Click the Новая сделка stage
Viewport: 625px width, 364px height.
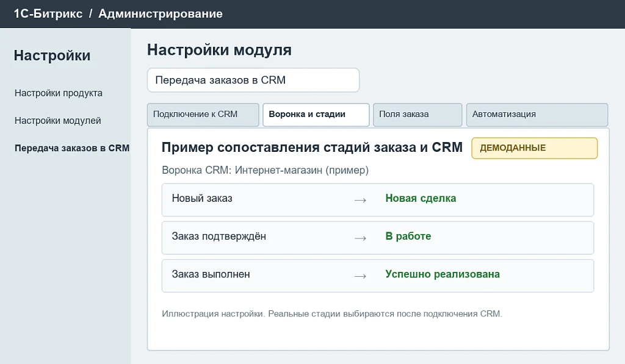(421, 198)
